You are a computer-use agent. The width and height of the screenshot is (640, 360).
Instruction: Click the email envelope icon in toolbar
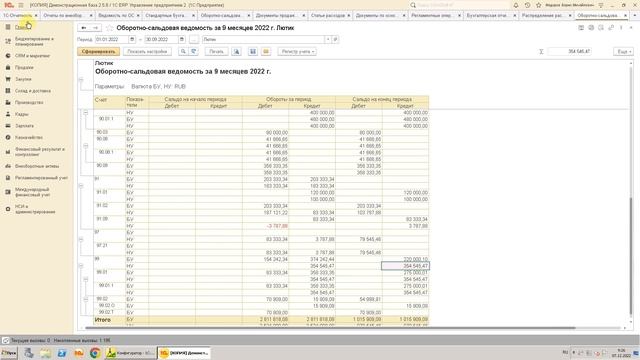click(x=266, y=51)
